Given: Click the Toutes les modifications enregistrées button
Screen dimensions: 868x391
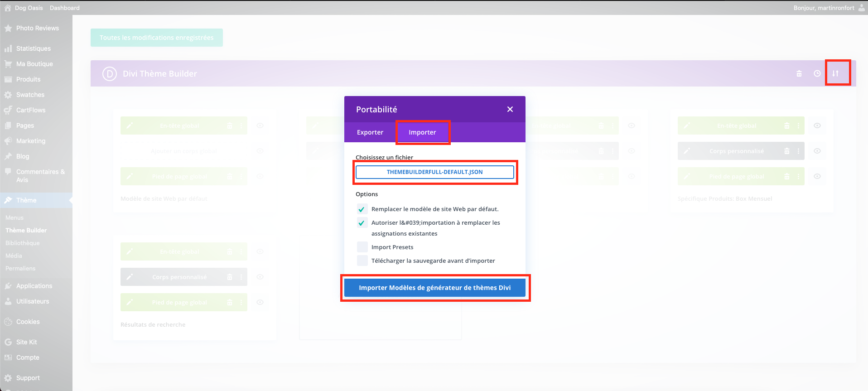Looking at the screenshot, I should [x=157, y=38].
